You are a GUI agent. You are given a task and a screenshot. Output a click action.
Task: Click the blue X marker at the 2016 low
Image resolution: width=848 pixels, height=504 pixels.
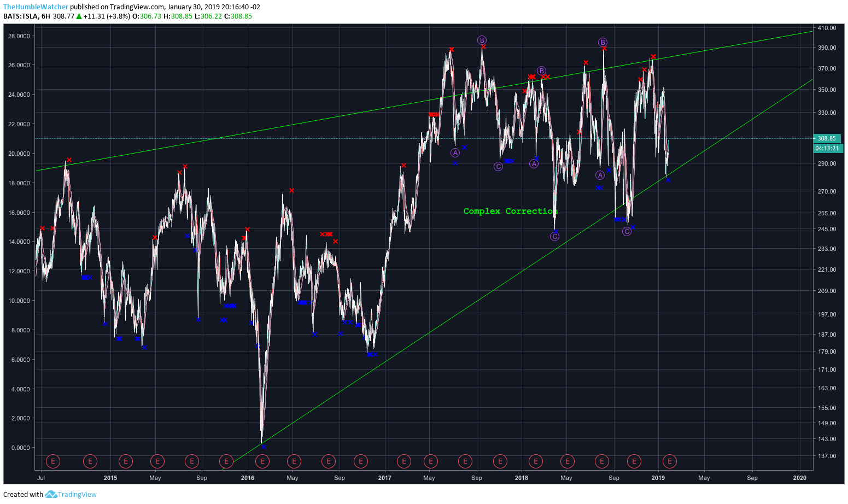pyautogui.click(x=264, y=447)
